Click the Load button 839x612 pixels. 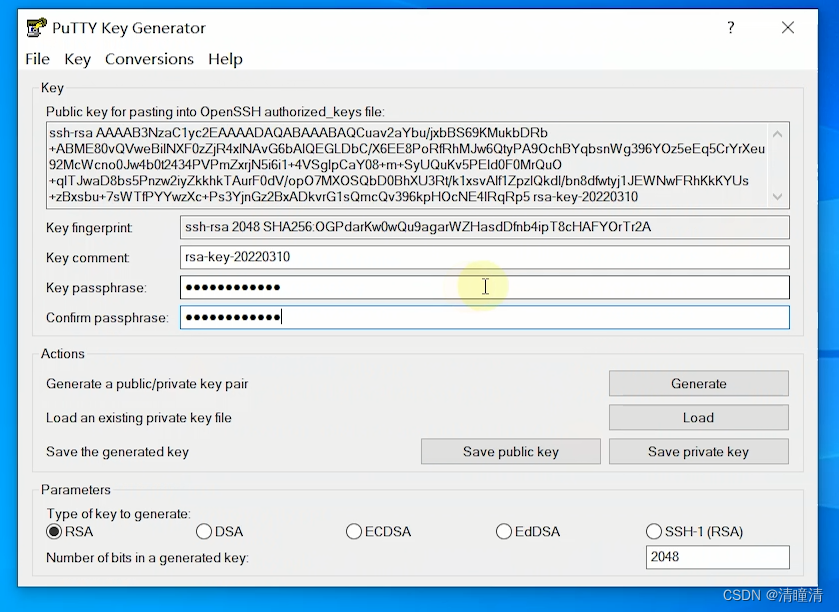[698, 417]
